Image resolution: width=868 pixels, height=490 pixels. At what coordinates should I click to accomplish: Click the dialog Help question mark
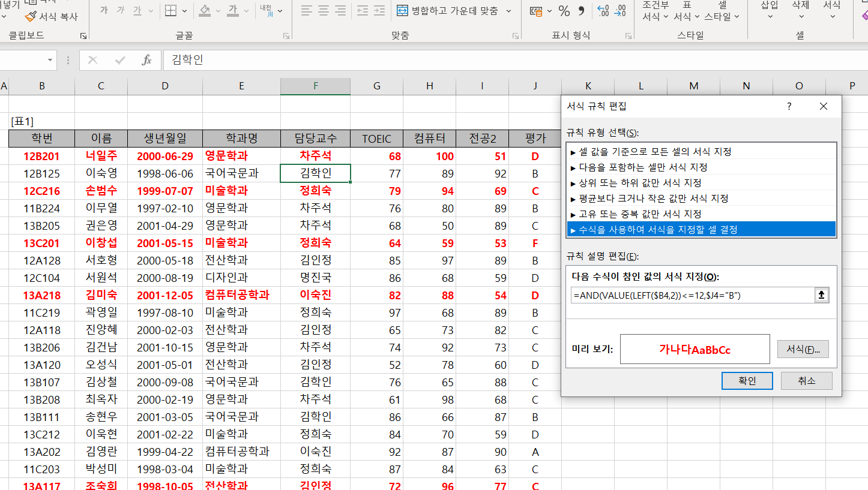coord(789,106)
